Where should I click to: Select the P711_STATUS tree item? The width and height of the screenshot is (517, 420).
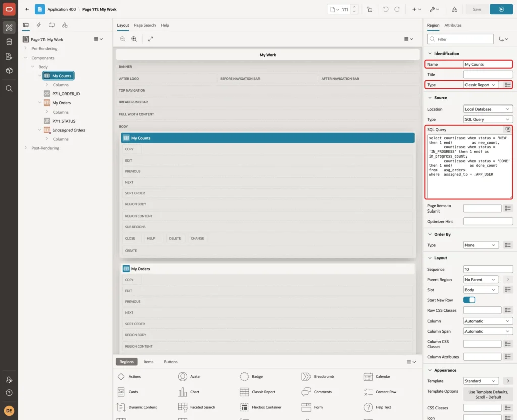tap(63, 121)
